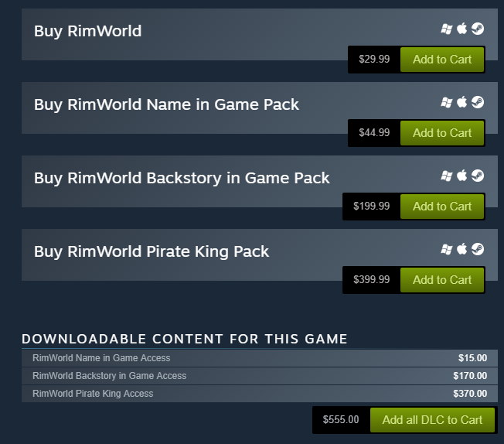
Task: Click Windows icon for Name in Game Pack
Action: pyautogui.click(x=447, y=103)
